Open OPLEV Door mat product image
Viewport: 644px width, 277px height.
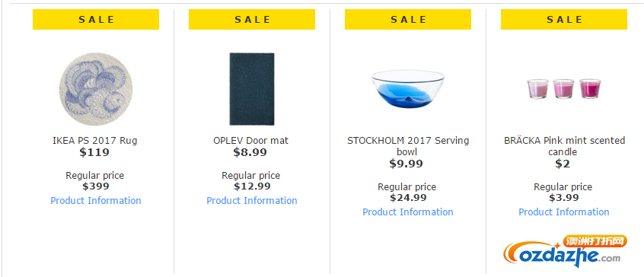click(252, 89)
